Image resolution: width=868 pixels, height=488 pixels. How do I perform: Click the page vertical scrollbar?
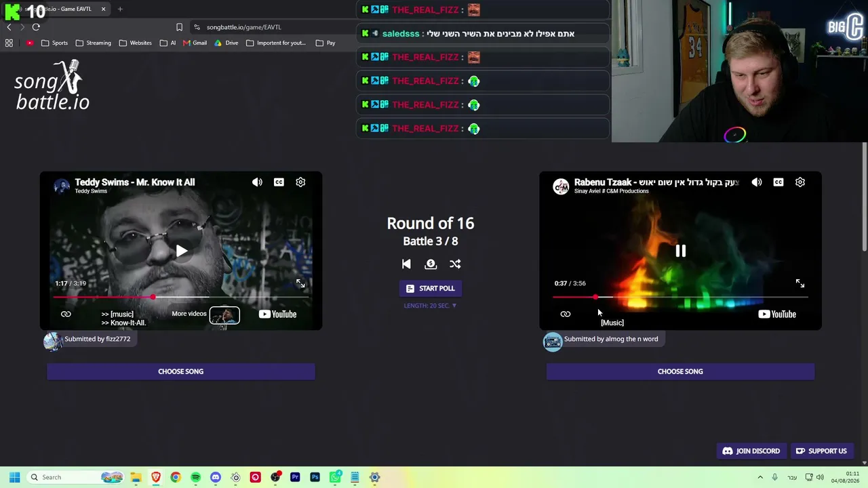point(865,197)
